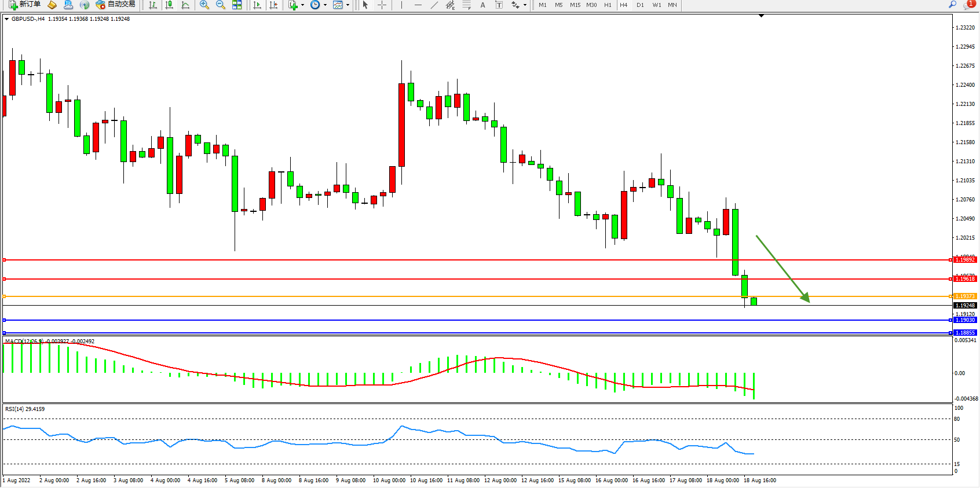Open the chart templates dropdown arrow

click(348, 5)
